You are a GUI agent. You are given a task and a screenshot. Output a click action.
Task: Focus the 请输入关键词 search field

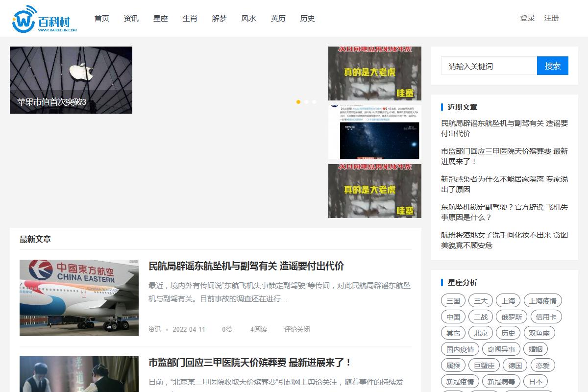click(489, 66)
